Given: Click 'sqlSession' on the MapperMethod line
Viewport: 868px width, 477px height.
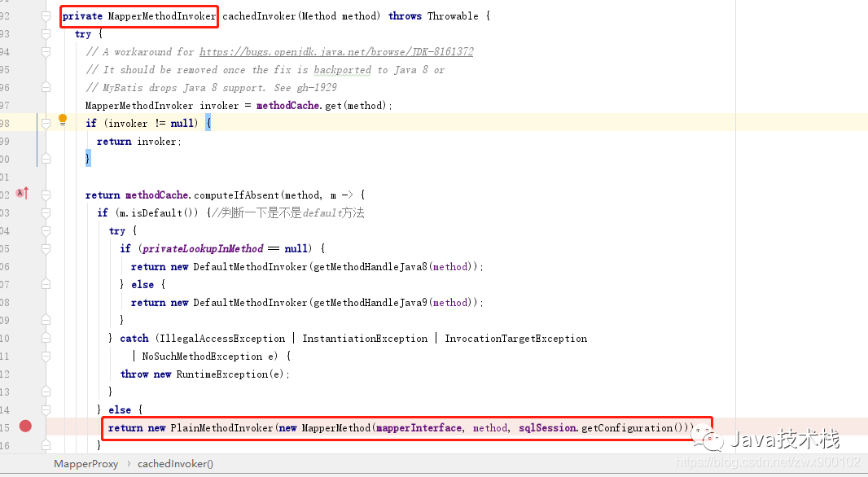Looking at the screenshot, I should (547, 427).
